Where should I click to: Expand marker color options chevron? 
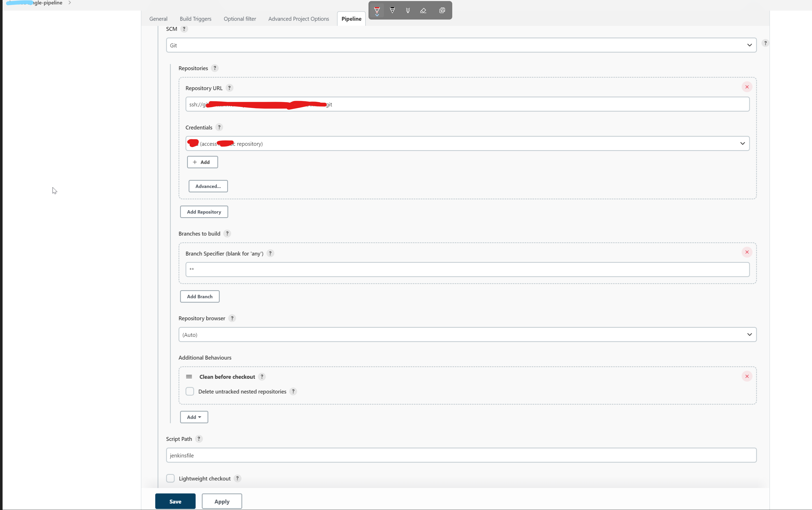[376, 15]
